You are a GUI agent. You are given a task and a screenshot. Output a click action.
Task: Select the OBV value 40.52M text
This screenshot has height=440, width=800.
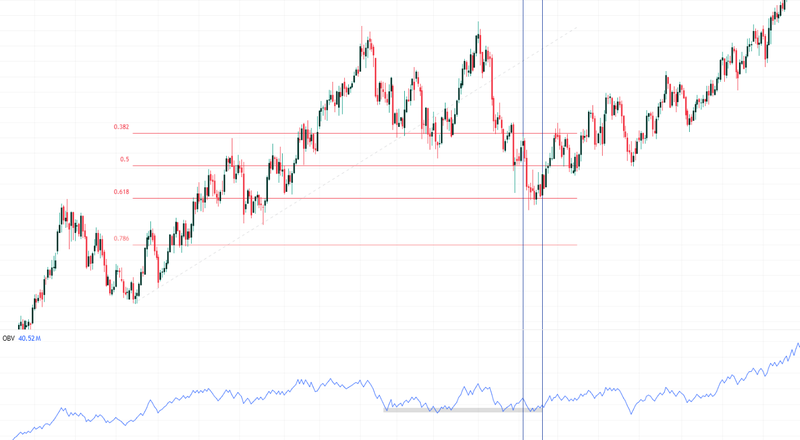coord(30,338)
